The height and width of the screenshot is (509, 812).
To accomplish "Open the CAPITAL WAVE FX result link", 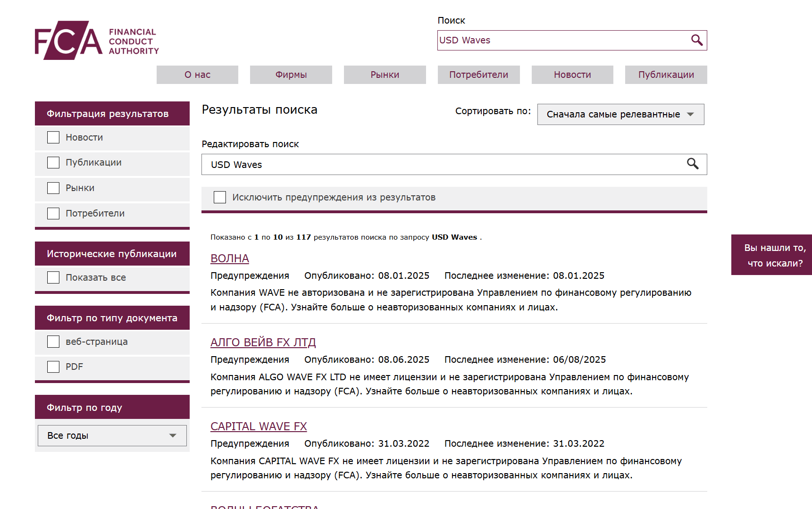I will [259, 426].
